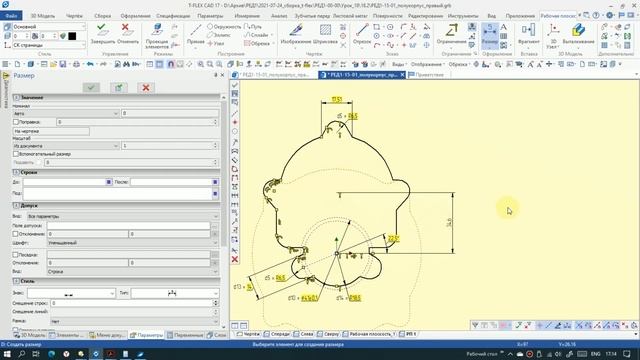
Task: Enable the Поправка checkbox
Action: pyautogui.click(x=16, y=122)
